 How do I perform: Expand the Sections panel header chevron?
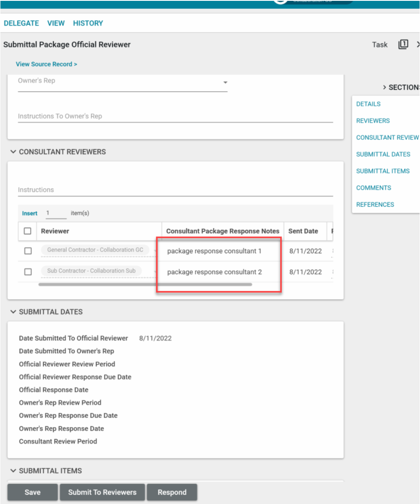[x=384, y=87]
